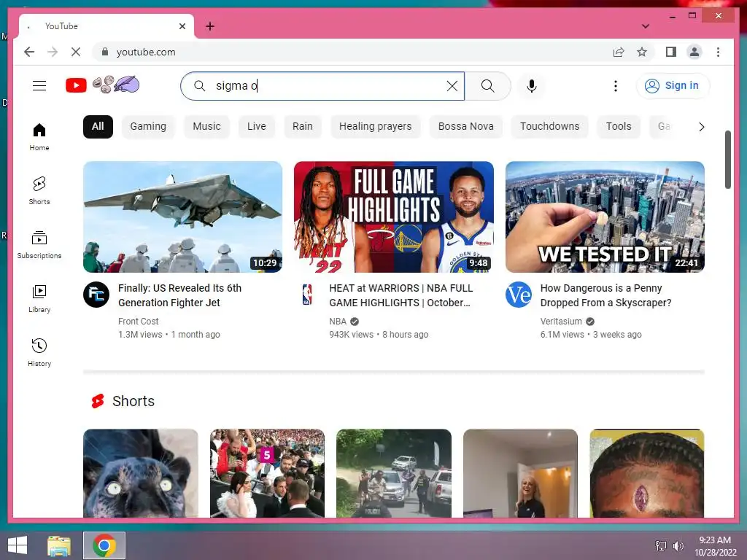This screenshot has width=747, height=560.
Task: Open title Finally: US Revealed Its 6th Generation
Action: pyautogui.click(x=179, y=295)
